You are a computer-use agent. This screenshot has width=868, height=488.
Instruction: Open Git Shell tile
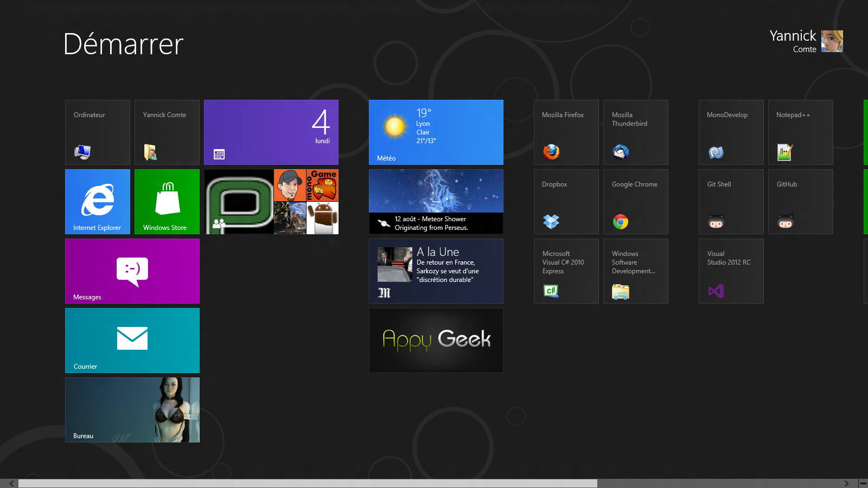pyautogui.click(x=731, y=202)
